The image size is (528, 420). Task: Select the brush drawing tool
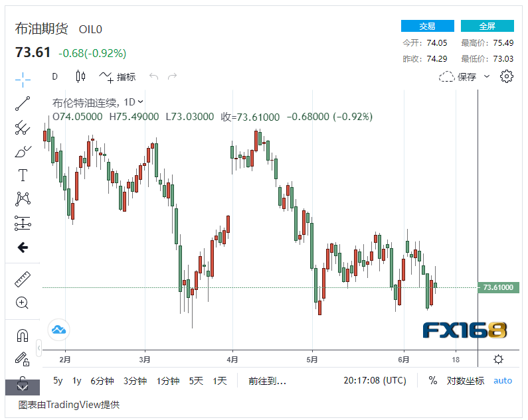[23, 151]
